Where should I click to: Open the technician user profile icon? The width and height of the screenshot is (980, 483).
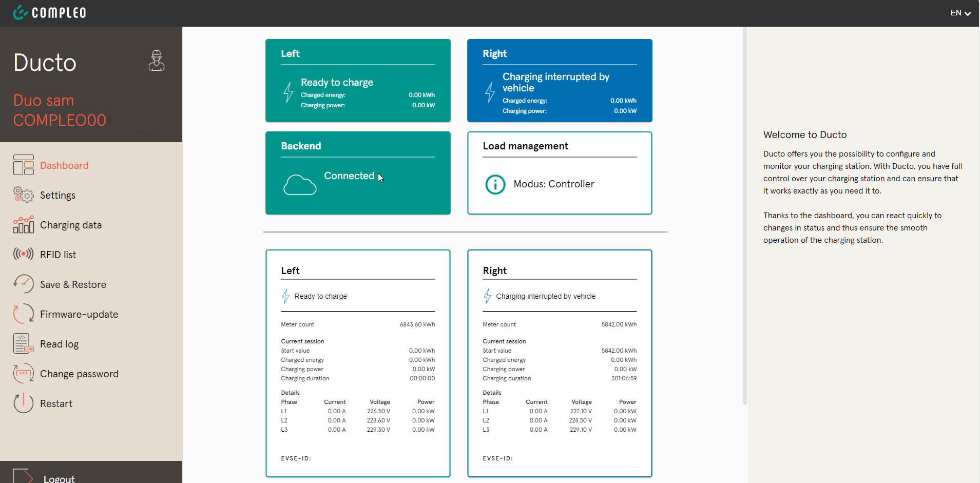(x=157, y=61)
